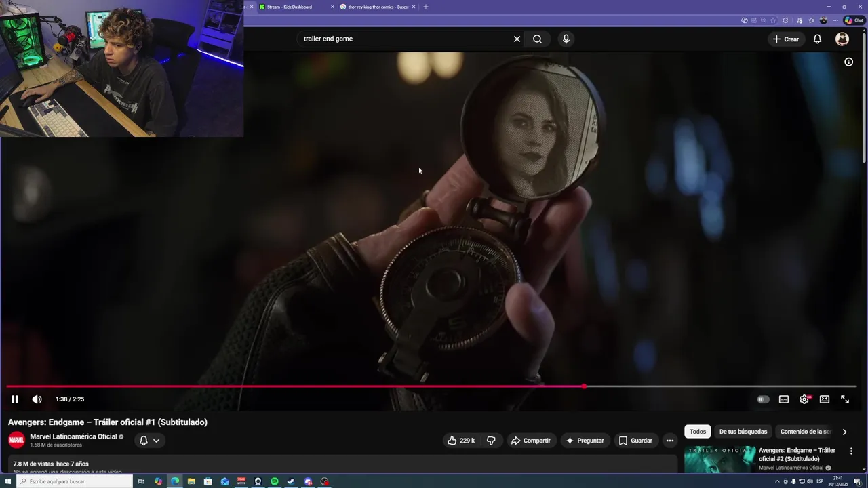Viewport: 868px width, 488px height.
Task: Open options menu for Tráiler oficial #2
Action: click(851, 451)
